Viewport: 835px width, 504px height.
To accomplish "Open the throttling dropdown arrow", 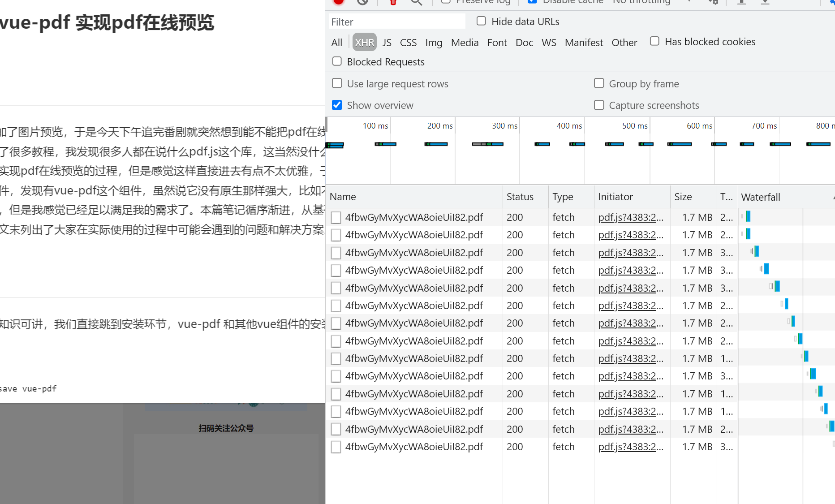I will point(689,1).
